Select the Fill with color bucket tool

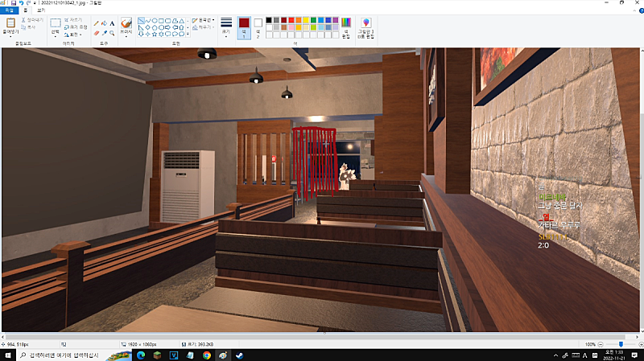(x=104, y=23)
